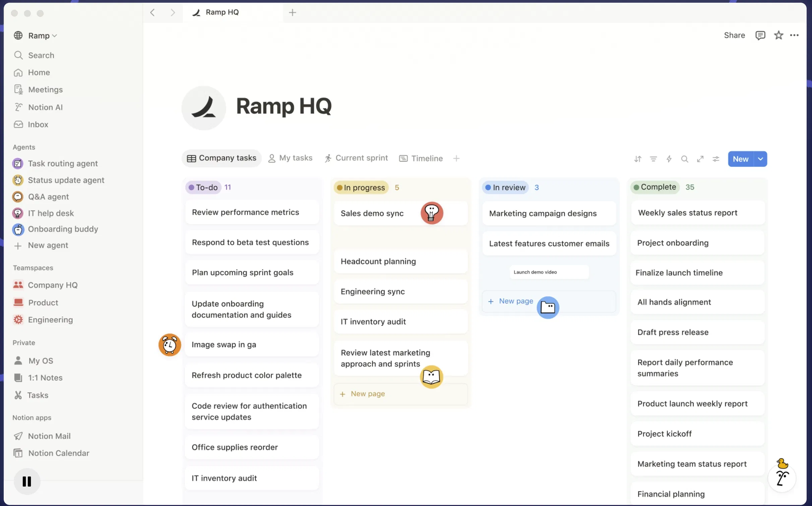This screenshot has height=506, width=812.
Task: Open the Inbox tray icon
Action: point(18,124)
